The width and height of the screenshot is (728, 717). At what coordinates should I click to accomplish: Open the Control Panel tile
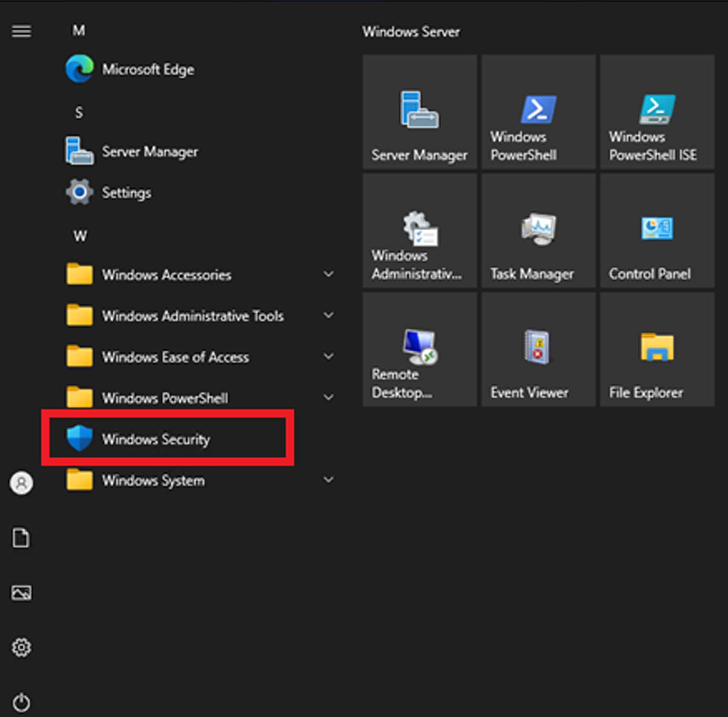657,230
